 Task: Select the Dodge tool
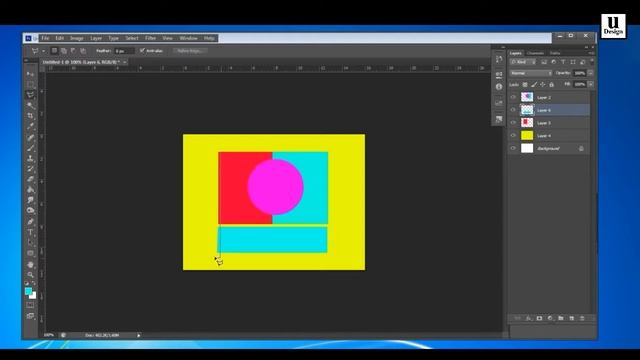tap(30, 211)
